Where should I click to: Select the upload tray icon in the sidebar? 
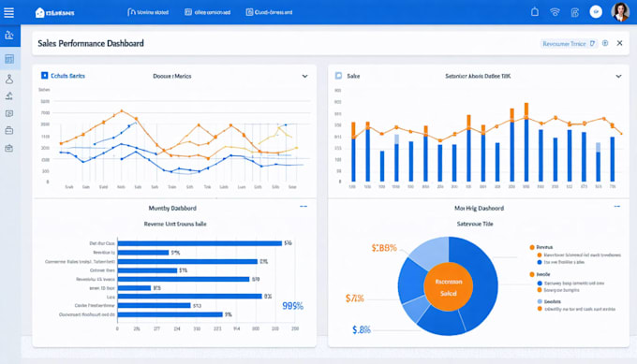(x=9, y=96)
